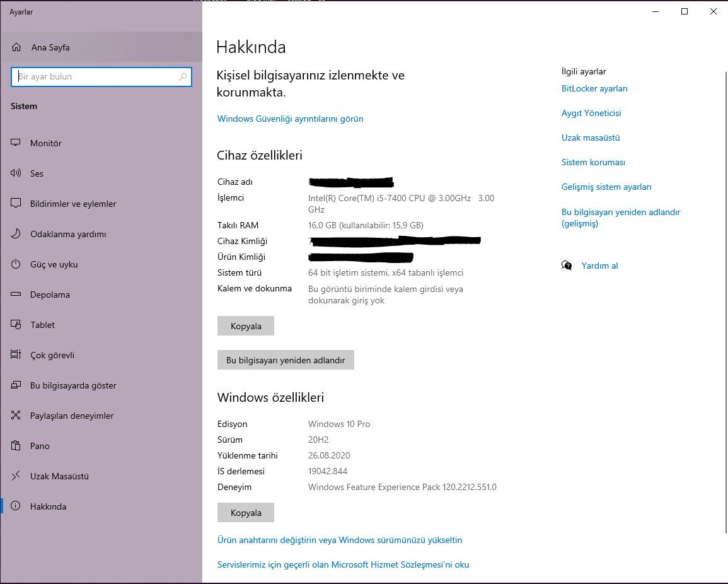Select Depolama in the sidebar
The height and width of the screenshot is (584, 728).
(x=101, y=294)
